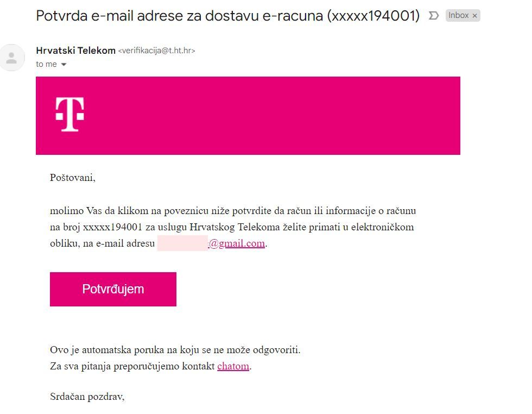Click the 'to me' recipient text
Viewport: 532px width, 414px height.
(46, 64)
